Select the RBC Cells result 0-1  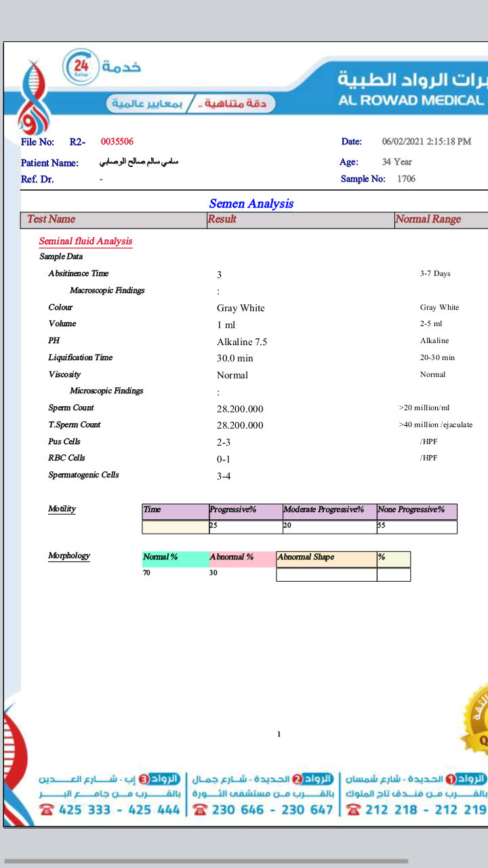click(x=224, y=459)
